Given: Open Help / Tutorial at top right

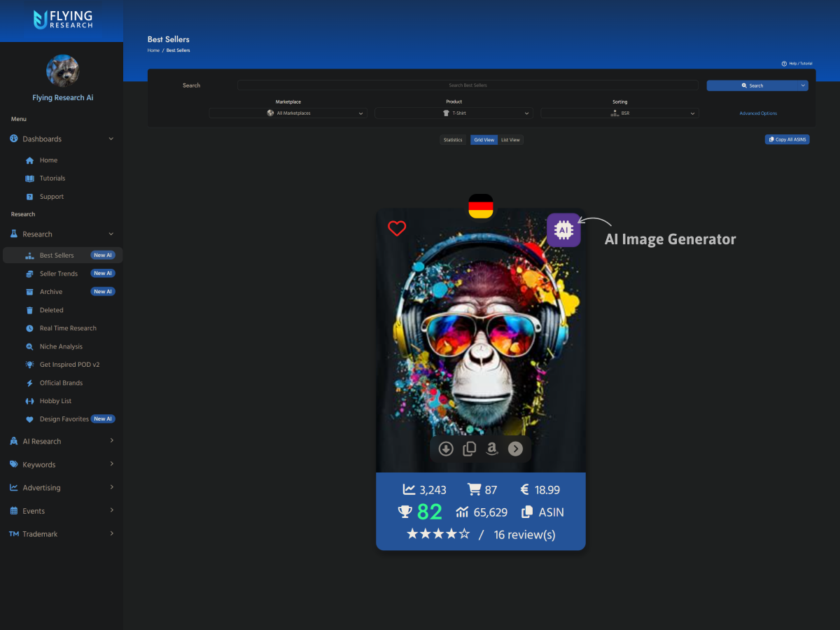Looking at the screenshot, I should click(x=797, y=64).
